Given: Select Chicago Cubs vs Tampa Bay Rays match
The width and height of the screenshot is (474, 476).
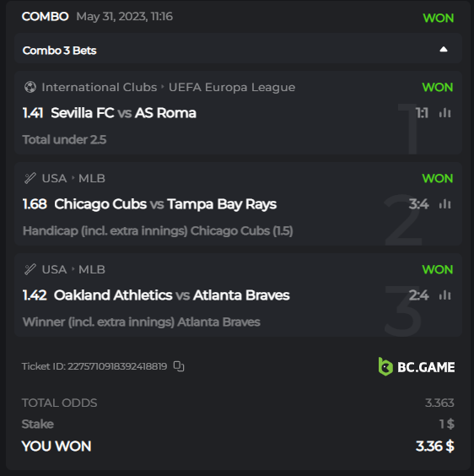Looking at the screenshot, I should coord(165,204).
